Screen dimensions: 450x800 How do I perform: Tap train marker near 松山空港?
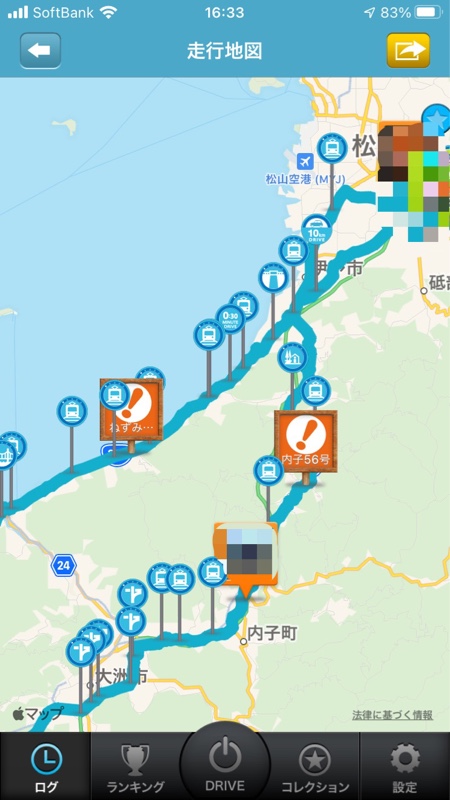point(332,148)
